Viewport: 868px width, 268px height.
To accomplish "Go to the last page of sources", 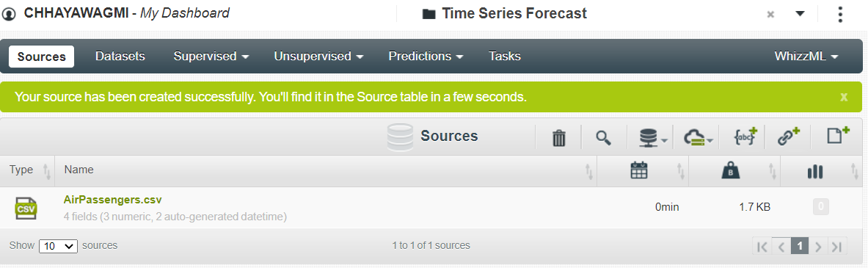I will 836,247.
